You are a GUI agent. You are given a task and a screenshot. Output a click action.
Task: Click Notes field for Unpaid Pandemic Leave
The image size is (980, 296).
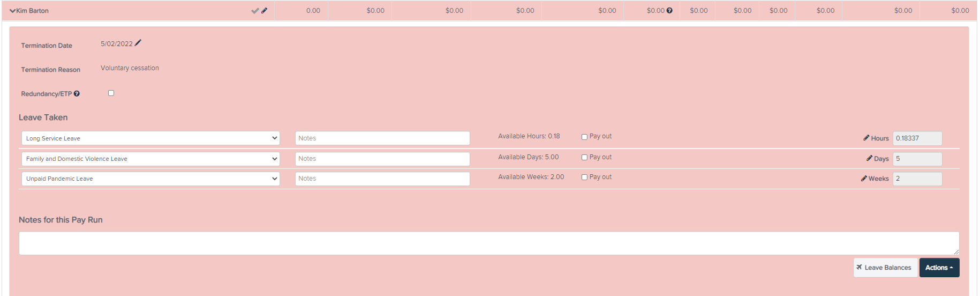tap(382, 179)
